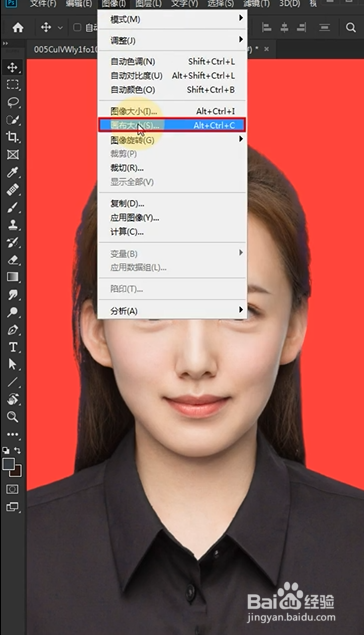Open the background color picker
Screen dimensions: 364x635
(18, 472)
